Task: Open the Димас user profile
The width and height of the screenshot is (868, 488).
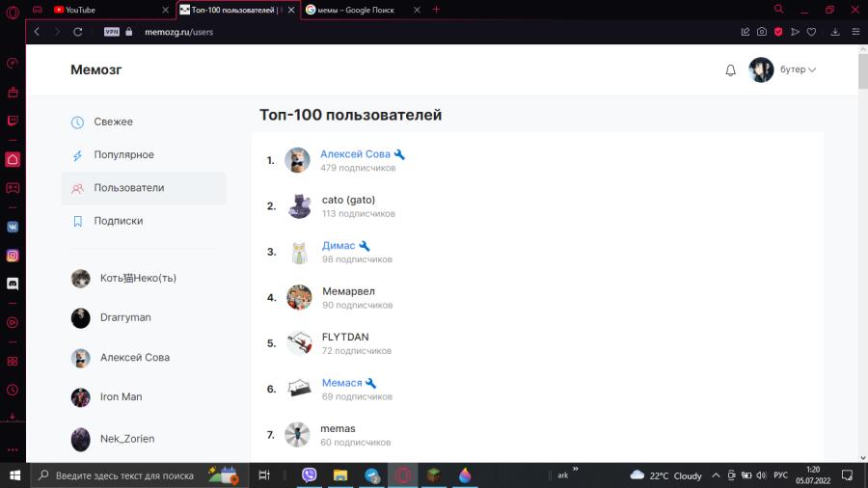Action: coord(339,246)
